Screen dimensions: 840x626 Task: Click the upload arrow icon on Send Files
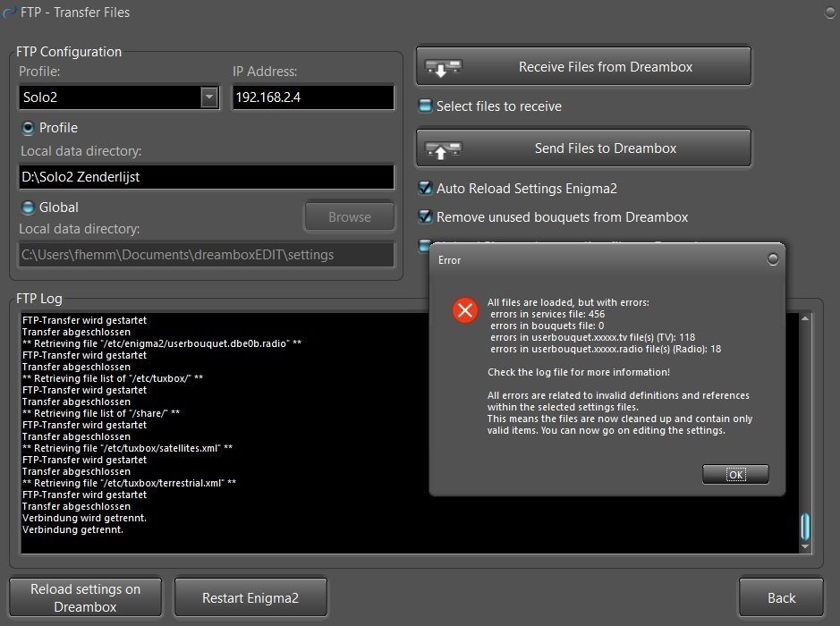point(443,149)
